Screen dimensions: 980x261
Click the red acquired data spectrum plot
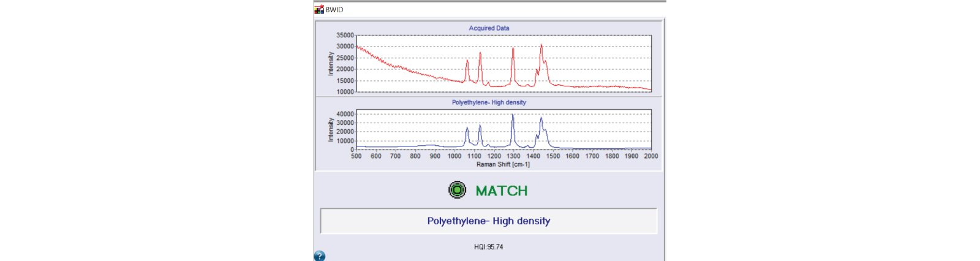503,64
